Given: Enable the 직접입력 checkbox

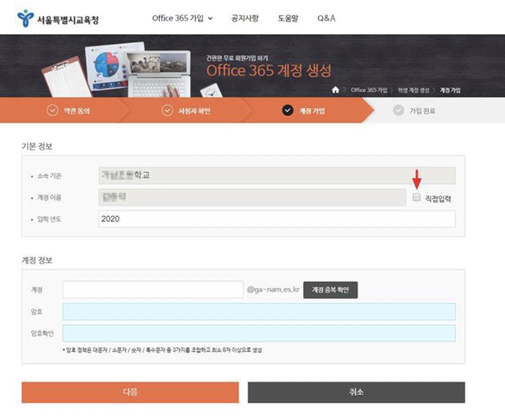Looking at the screenshot, I should [x=416, y=197].
